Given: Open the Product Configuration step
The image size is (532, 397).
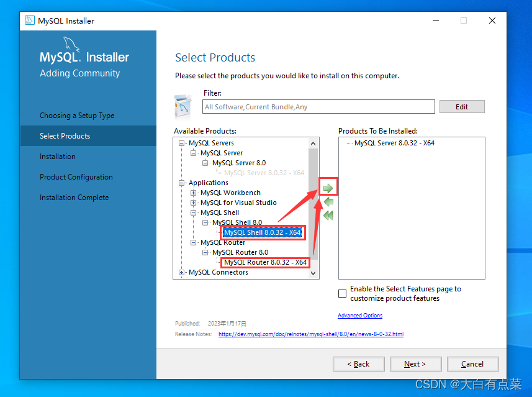Looking at the screenshot, I should [76, 177].
